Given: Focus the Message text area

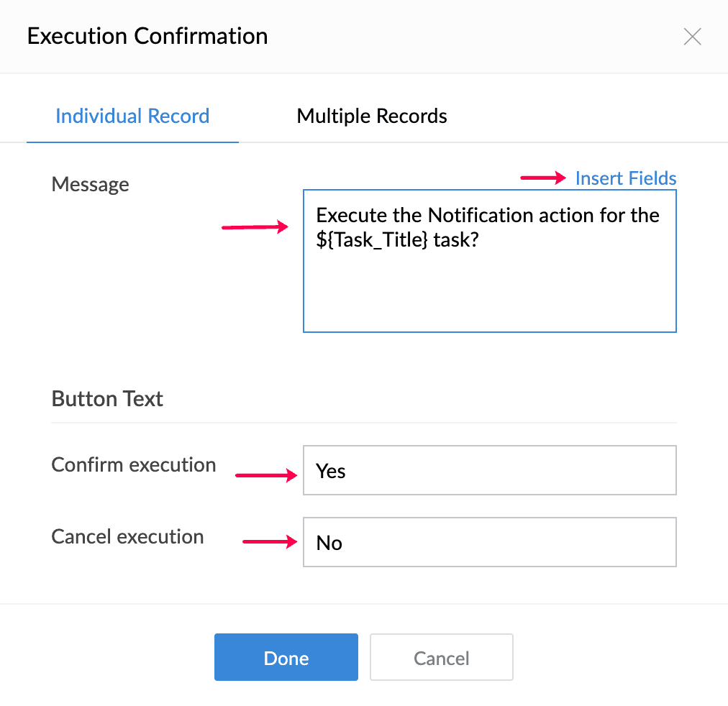Looking at the screenshot, I should 489,288.
